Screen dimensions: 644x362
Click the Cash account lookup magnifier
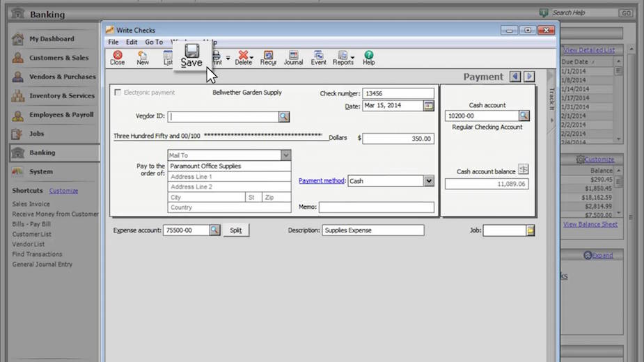coord(524,116)
